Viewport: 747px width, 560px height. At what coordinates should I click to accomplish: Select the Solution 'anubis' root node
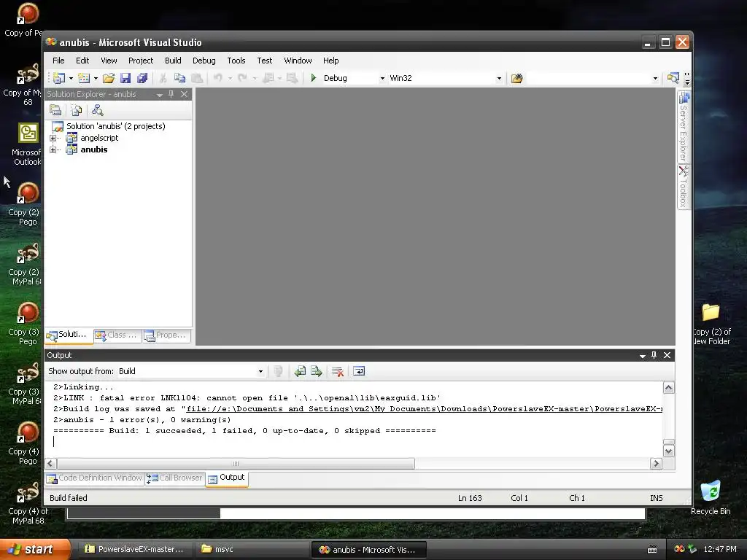coord(115,126)
